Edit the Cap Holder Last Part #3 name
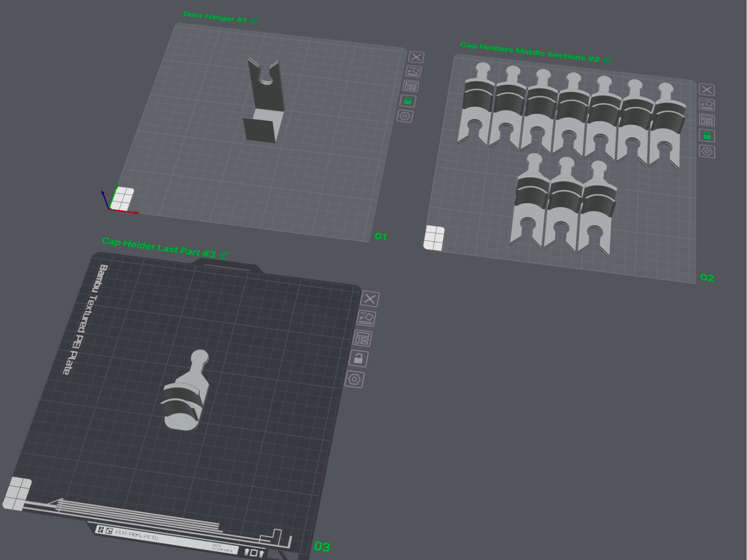Image resolution: width=747 pixels, height=560 pixels. pos(223,255)
